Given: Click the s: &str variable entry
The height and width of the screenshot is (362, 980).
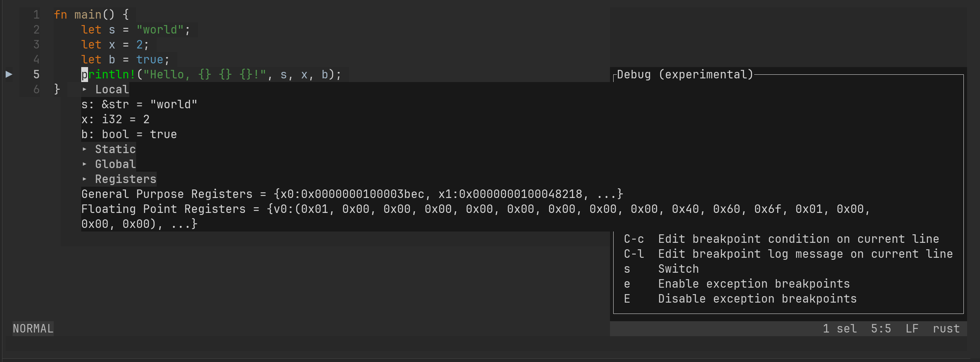Looking at the screenshot, I should [x=139, y=104].
